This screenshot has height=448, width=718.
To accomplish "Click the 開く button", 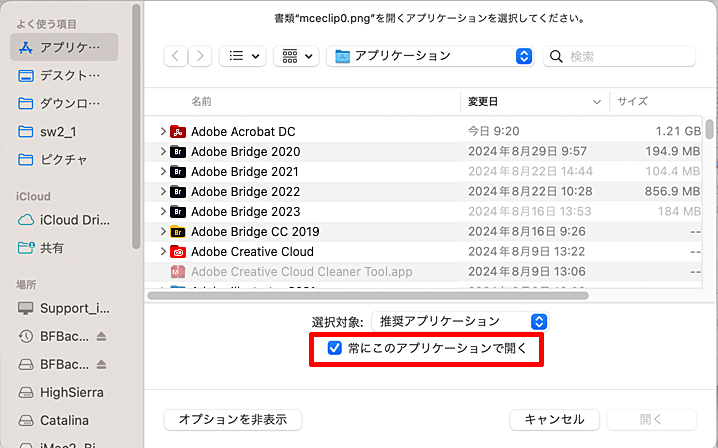I will point(652,420).
